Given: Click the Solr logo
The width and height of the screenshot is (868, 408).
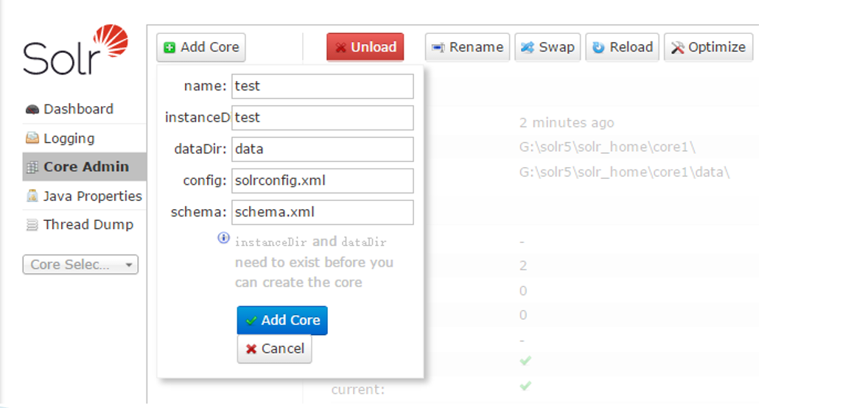Looking at the screenshot, I should (75, 50).
